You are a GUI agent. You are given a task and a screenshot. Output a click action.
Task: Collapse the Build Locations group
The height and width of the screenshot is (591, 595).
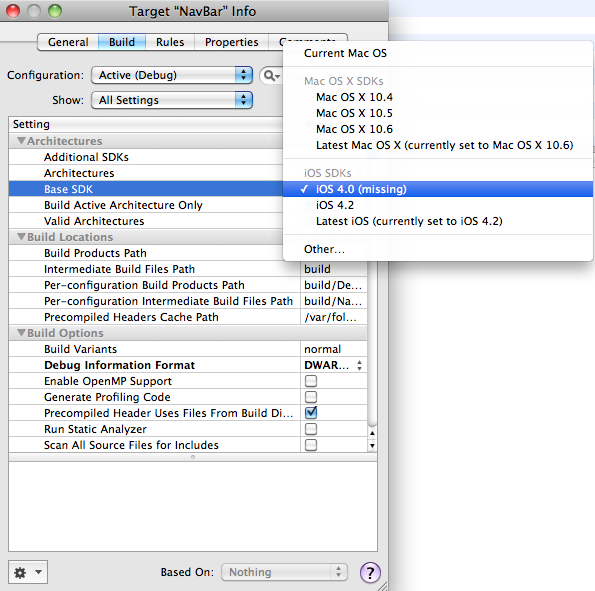pyautogui.click(x=22, y=237)
